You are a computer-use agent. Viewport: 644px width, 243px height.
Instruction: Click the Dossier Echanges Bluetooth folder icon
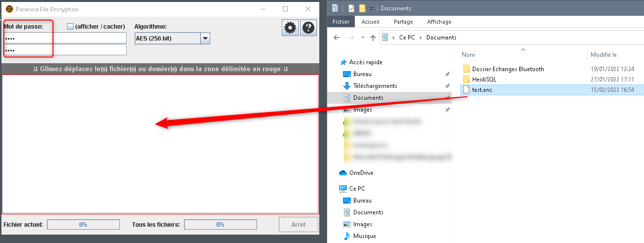pyautogui.click(x=466, y=69)
